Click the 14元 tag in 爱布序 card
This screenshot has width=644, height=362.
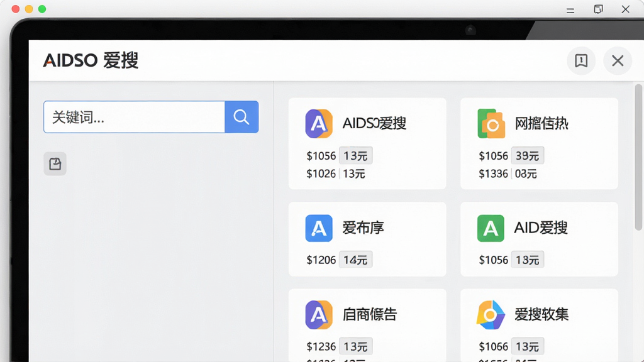[356, 260]
